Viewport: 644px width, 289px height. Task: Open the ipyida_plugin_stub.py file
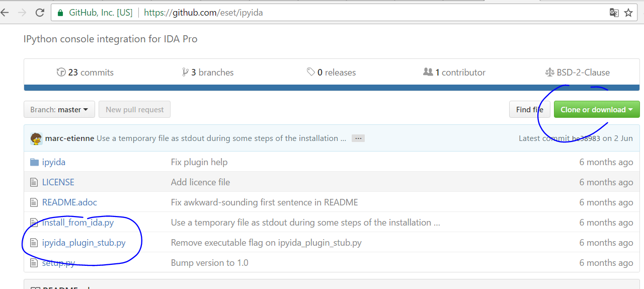84,243
